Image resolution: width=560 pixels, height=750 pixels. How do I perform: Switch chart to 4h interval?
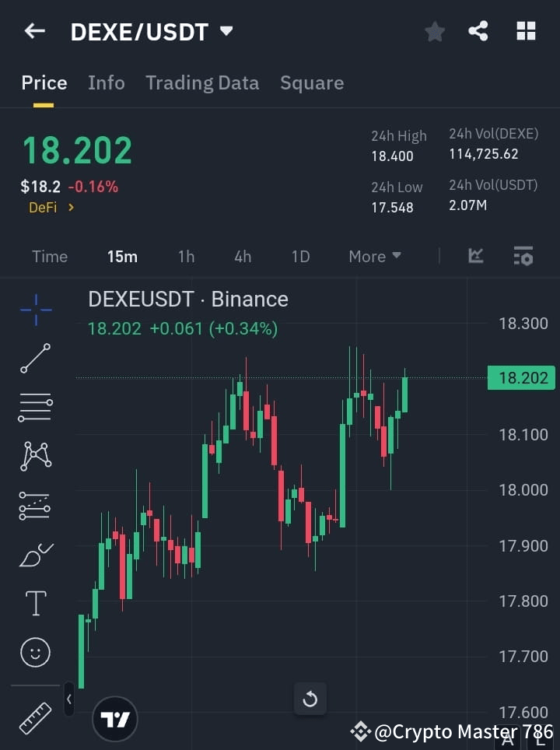pyautogui.click(x=243, y=257)
